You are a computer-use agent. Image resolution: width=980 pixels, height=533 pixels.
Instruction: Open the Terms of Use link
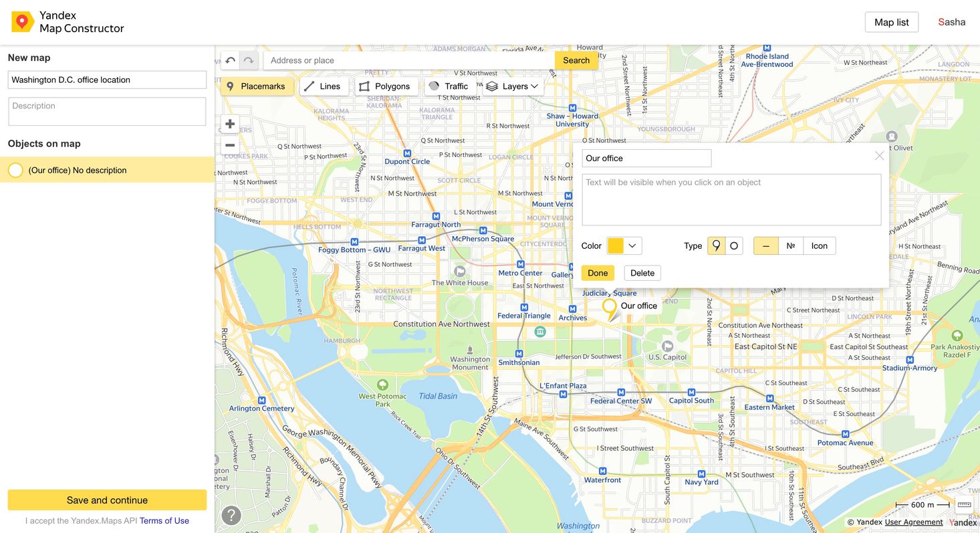[164, 521]
